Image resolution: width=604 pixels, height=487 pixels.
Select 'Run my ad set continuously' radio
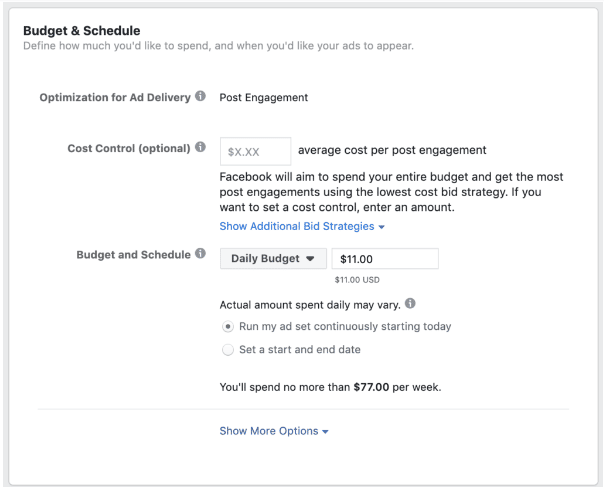[x=228, y=327]
